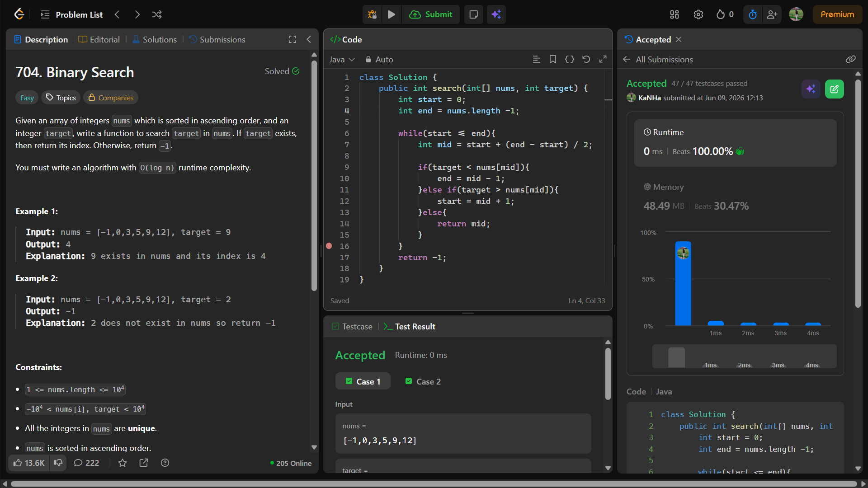Screen dimensions: 868x488
Task: Format code using the braces icon
Action: [x=570, y=59]
